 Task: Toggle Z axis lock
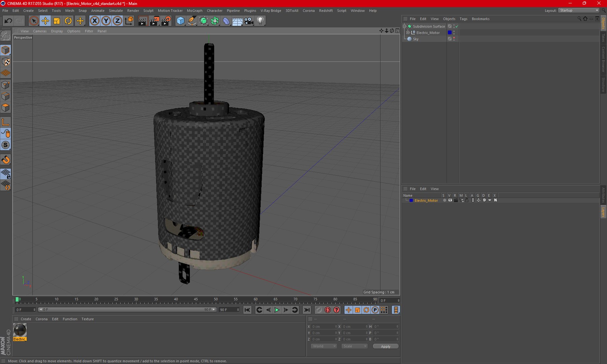(117, 21)
